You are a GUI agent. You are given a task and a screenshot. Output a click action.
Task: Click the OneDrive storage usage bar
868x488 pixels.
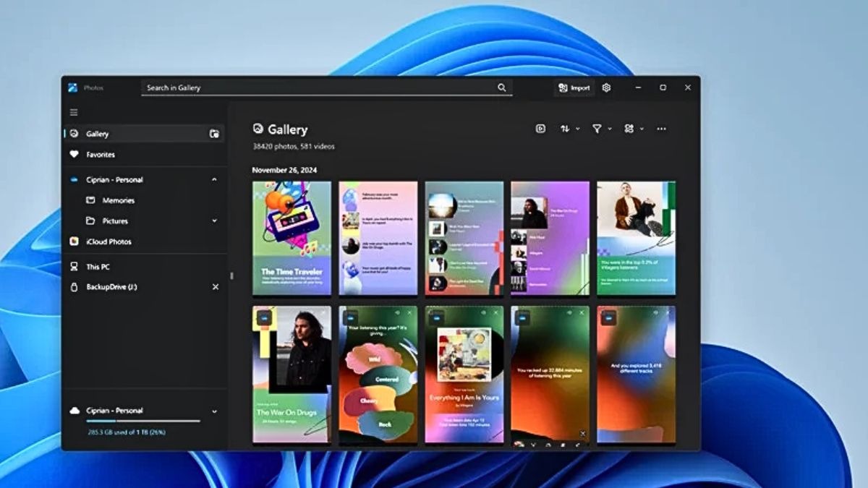[x=143, y=421]
